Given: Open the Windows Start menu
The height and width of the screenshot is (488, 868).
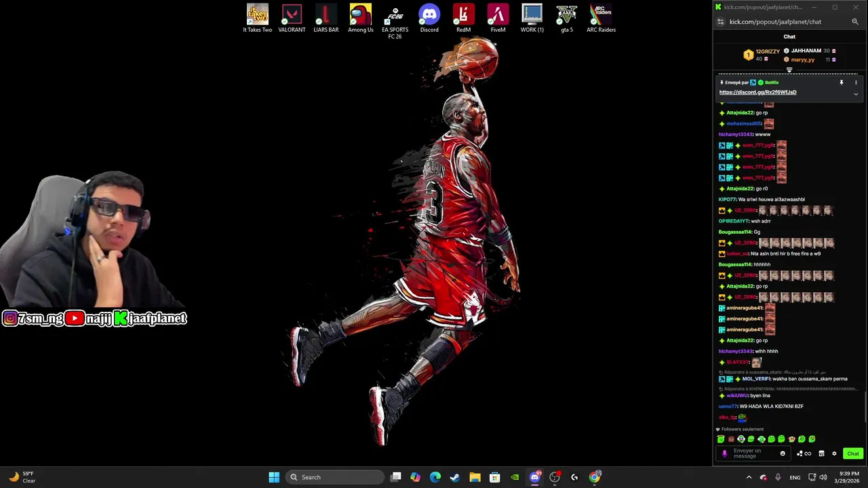Looking at the screenshot, I should click(x=274, y=477).
